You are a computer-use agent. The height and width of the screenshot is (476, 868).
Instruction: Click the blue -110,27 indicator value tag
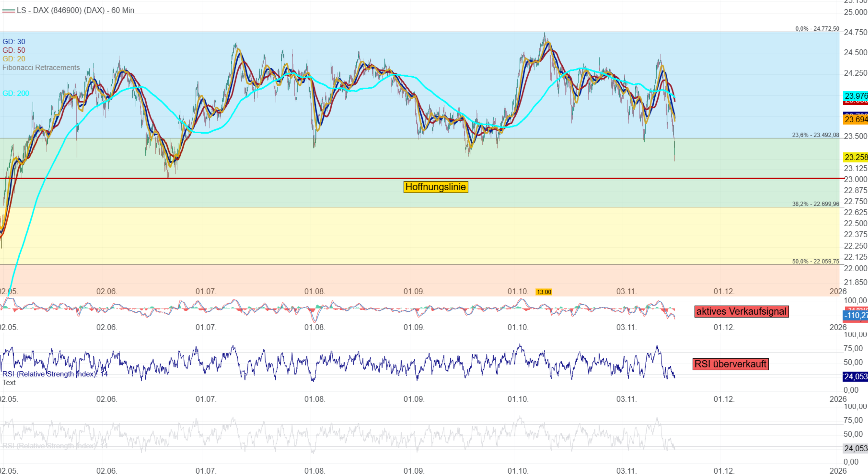click(855, 315)
